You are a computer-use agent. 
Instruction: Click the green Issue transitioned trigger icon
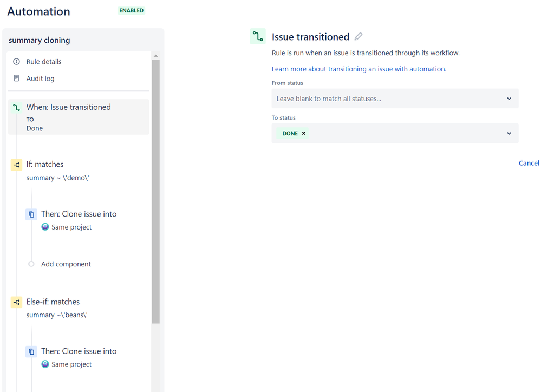pyautogui.click(x=257, y=36)
